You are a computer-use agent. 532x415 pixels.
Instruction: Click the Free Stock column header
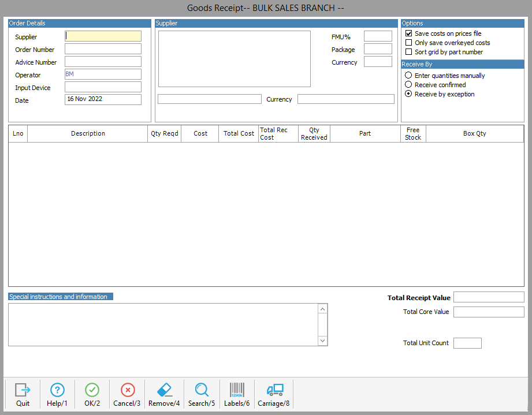413,133
